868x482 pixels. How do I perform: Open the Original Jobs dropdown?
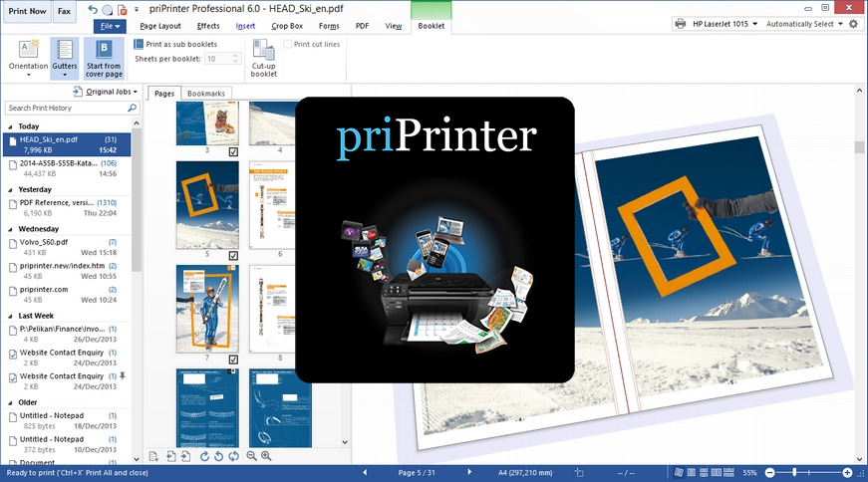(106, 92)
